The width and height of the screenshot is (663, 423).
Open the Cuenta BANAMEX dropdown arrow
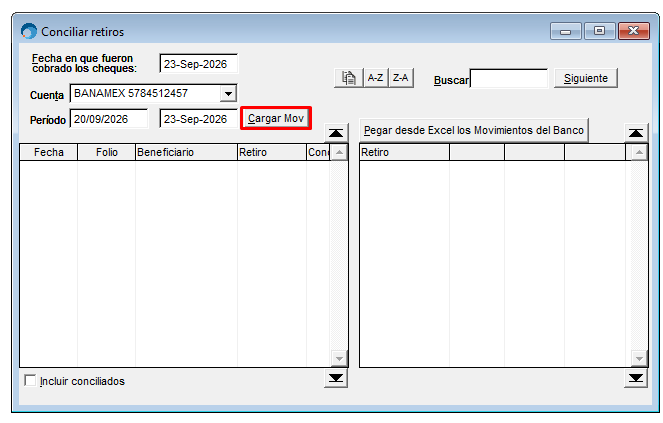click(x=228, y=93)
